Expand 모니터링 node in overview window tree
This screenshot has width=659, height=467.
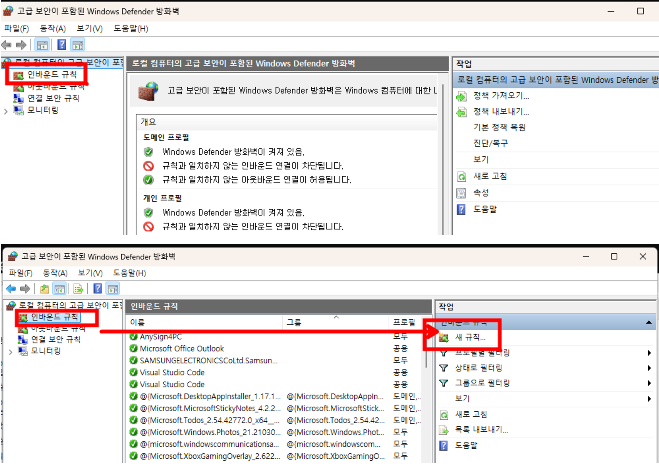pos(5,111)
